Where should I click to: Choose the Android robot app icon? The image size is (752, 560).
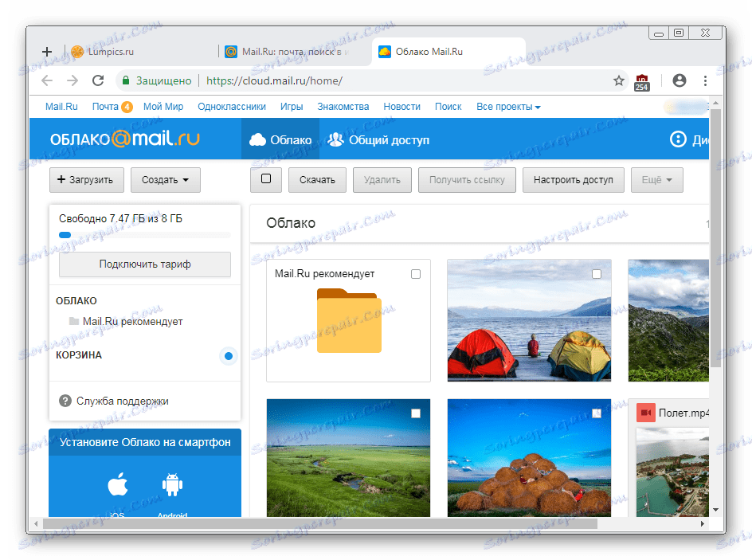173,484
